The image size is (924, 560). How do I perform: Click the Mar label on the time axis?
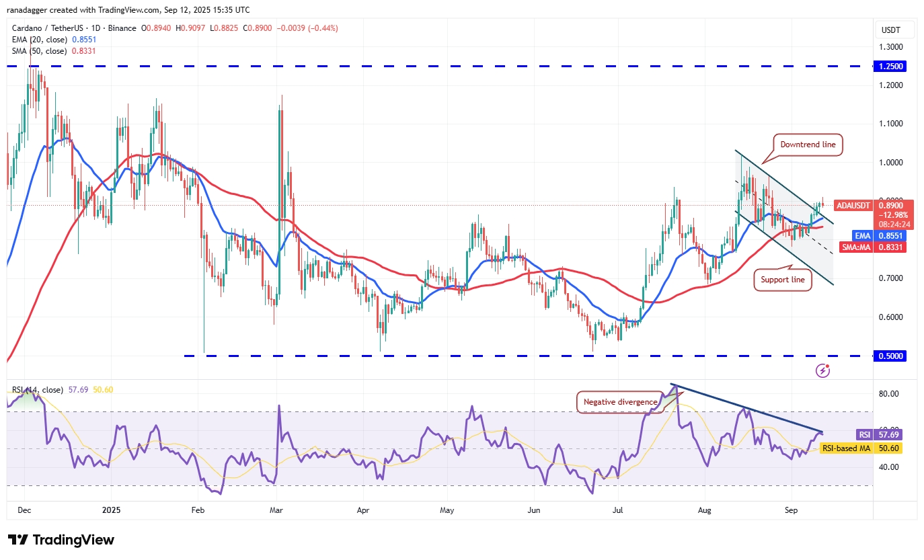coord(277,510)
